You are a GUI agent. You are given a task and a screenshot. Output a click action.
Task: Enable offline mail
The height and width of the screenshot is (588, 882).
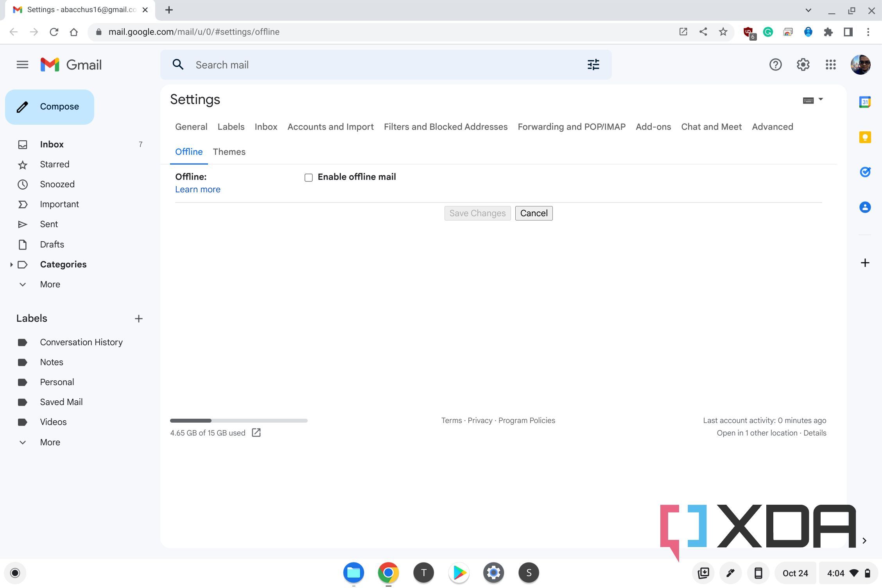coord(308,177)
